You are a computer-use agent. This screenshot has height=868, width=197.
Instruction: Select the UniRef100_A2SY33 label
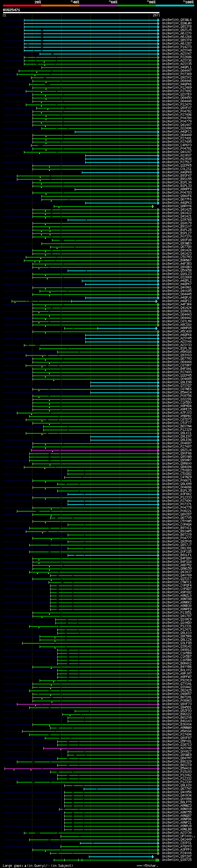(177, 345)
